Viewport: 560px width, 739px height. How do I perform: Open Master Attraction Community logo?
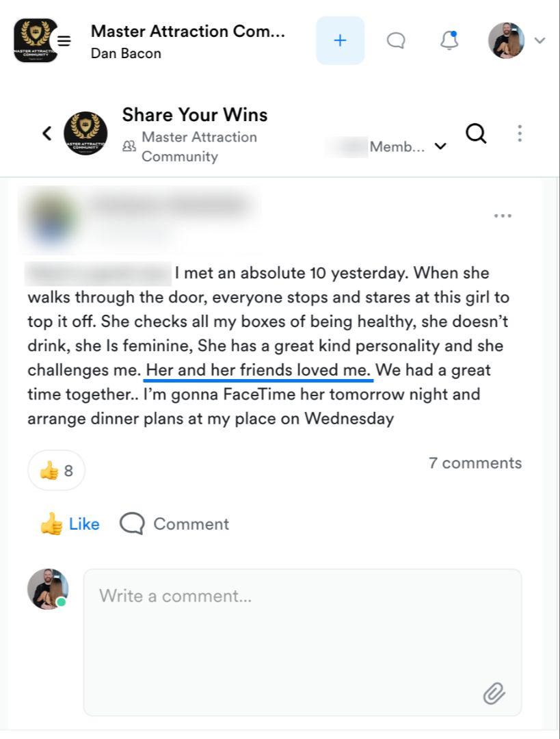tap(36, 40)
